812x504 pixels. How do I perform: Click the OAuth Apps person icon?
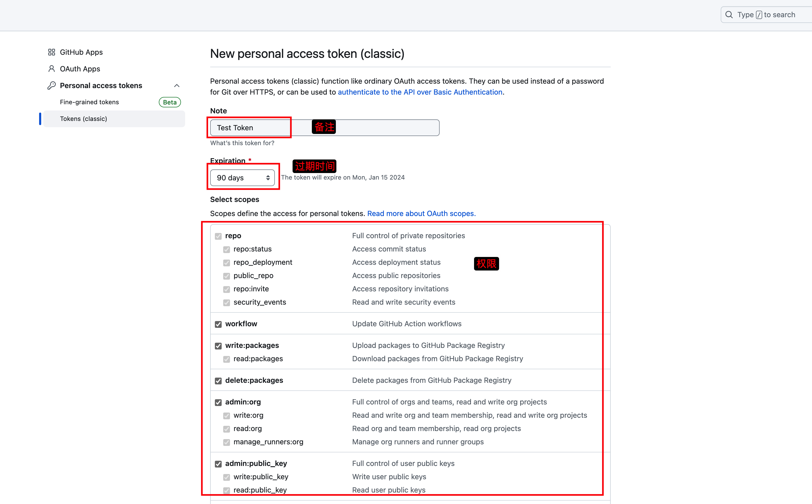point(51,69)
